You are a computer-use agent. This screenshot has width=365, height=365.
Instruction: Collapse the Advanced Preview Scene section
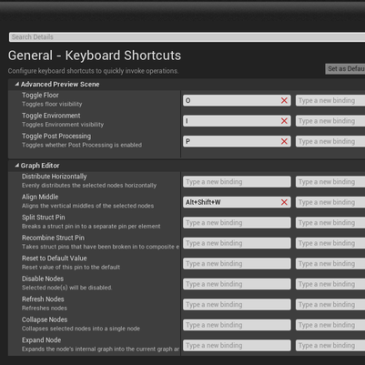17,84
